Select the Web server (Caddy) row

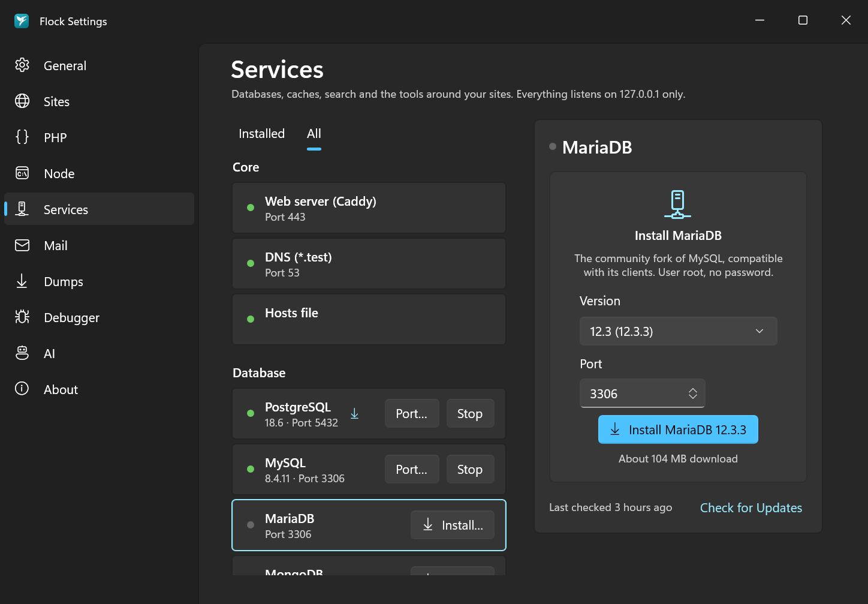click(x=369, y=208)
